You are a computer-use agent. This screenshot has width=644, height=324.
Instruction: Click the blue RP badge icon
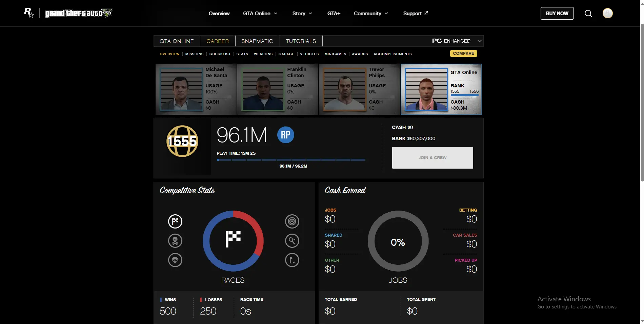[285, 135]
